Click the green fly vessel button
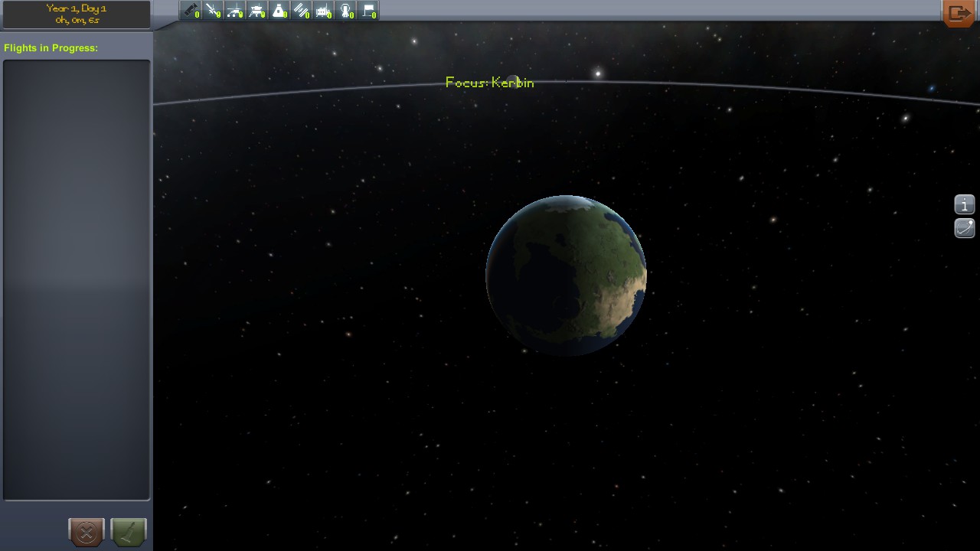This screenshot has height=551, width=980. 127,532
